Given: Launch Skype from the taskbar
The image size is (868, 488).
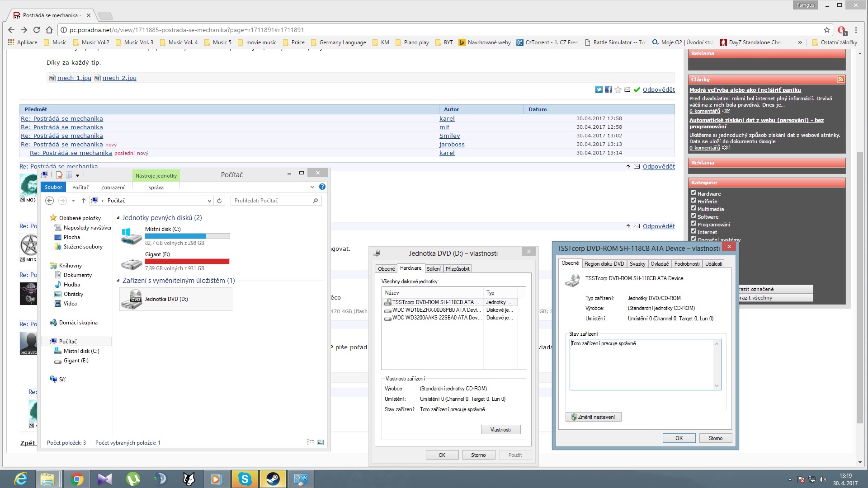Looking at the screenshot, I should (245, 479).
